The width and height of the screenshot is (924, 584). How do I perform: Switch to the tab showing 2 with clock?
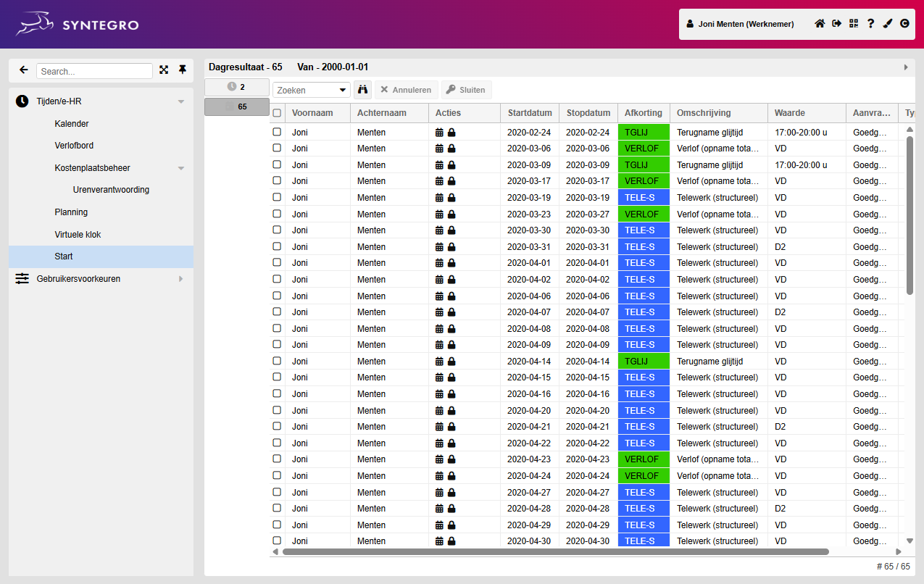click(237, 87)
